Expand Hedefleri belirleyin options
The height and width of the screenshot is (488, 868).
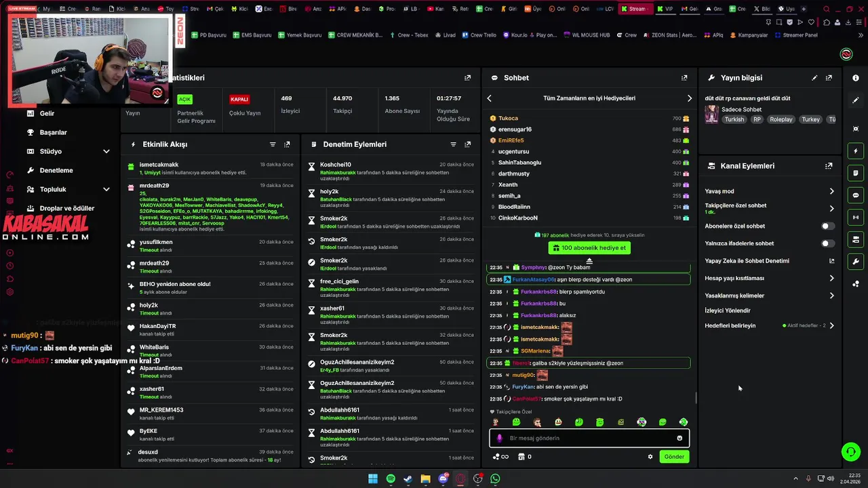[832, 325]
